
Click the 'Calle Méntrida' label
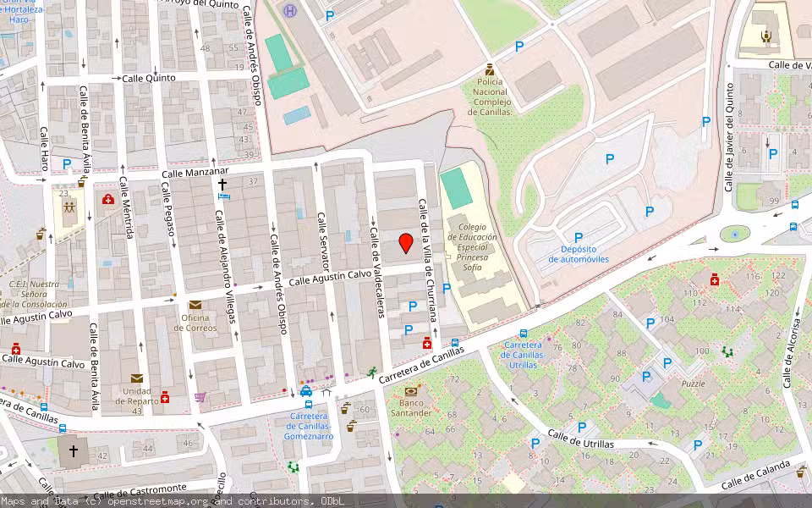(x=127, y=207)
